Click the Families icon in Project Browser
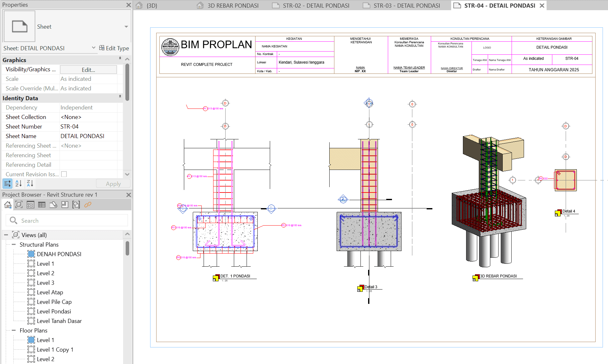This screenshot has height=364, width=608. click(x=65, y=205)
